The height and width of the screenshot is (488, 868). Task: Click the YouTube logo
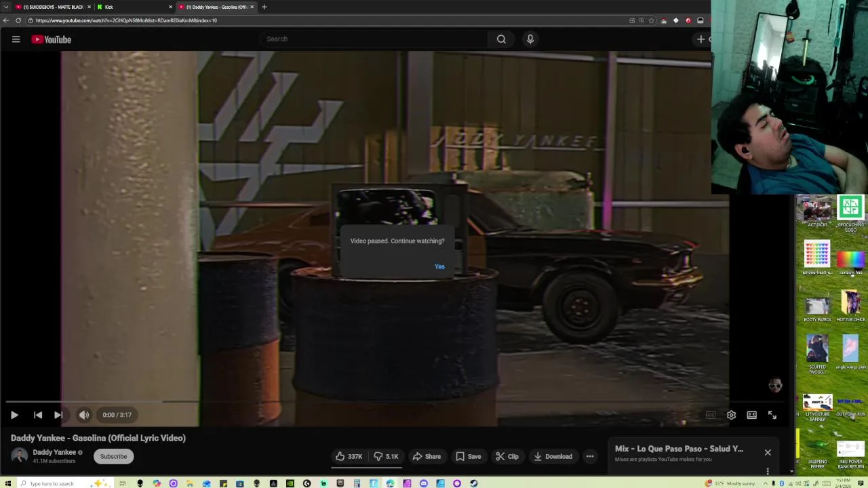[51, 39]
